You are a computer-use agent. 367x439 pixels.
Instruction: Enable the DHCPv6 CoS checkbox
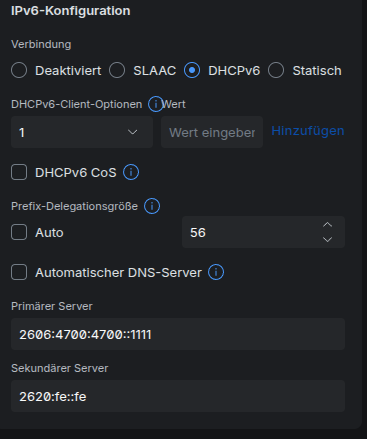(19, 172)
